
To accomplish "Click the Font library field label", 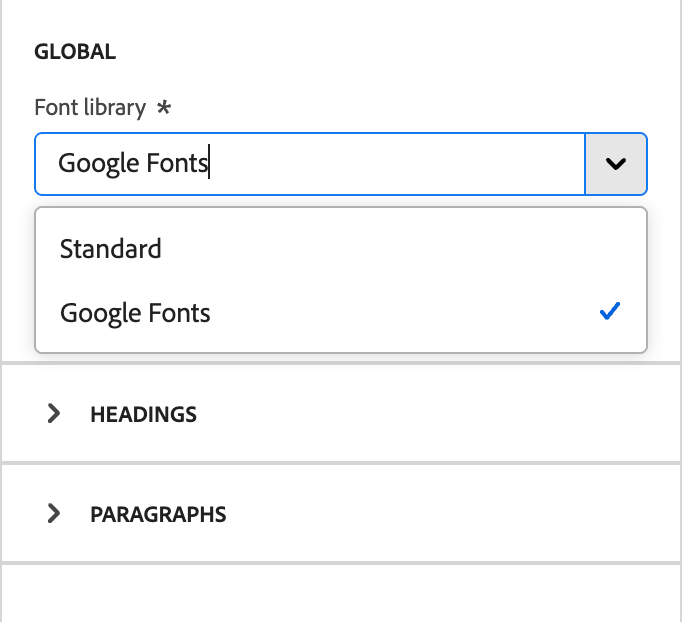I will pos(90,107).
